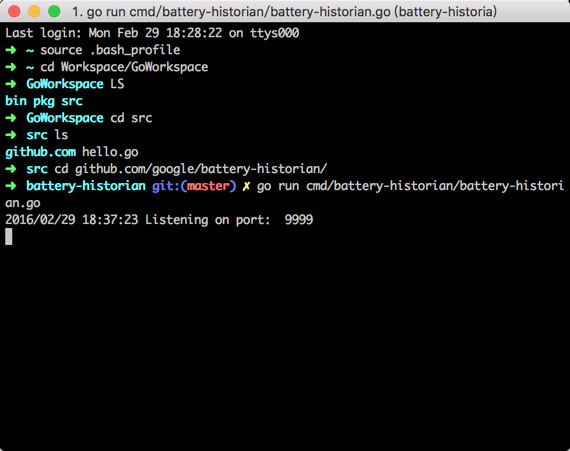Click the hello.go filename in listing
The image size is (570, 451).
coord(110,152)
